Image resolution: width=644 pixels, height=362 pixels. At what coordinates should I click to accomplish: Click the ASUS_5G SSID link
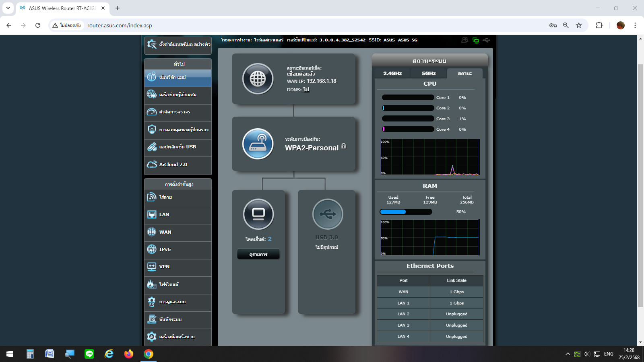click(x=407, y=40)
